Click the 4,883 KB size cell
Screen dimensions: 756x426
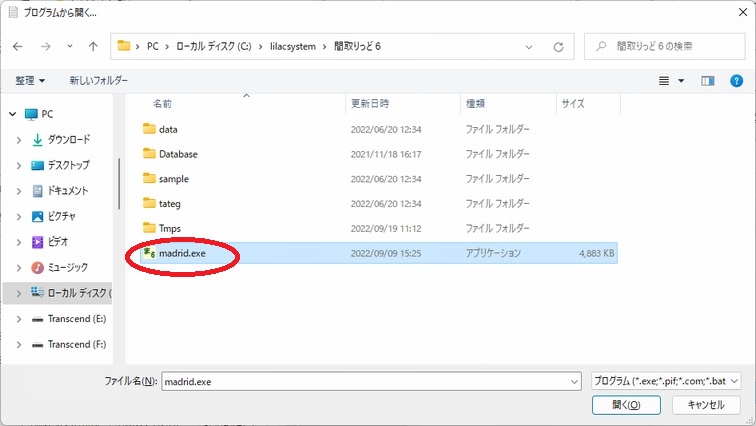pyautogui.click(x=596, y=253)
